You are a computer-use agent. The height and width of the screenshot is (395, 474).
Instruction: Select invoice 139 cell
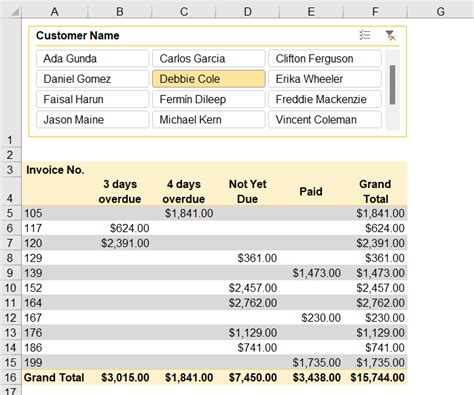click(x=55, y=273)
